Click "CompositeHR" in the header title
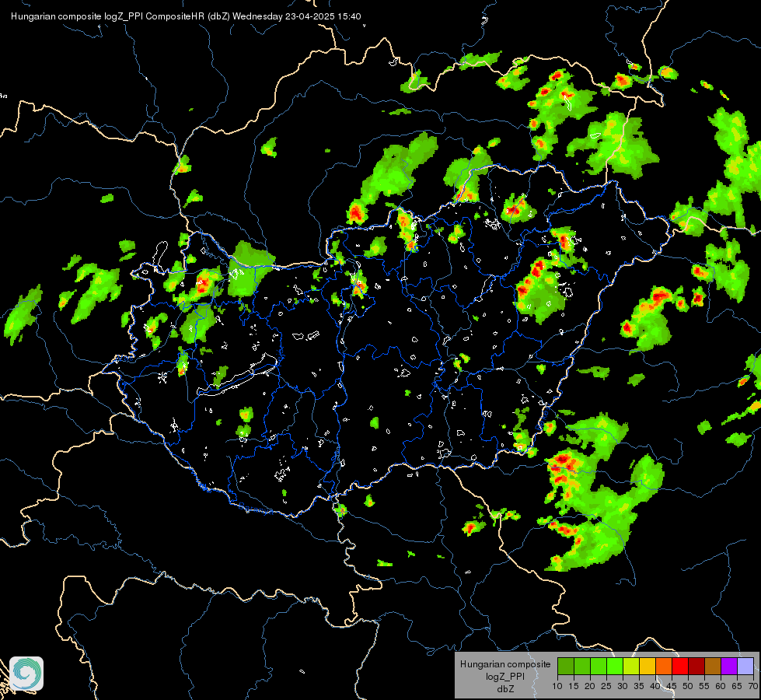 [x=175, y=16]
